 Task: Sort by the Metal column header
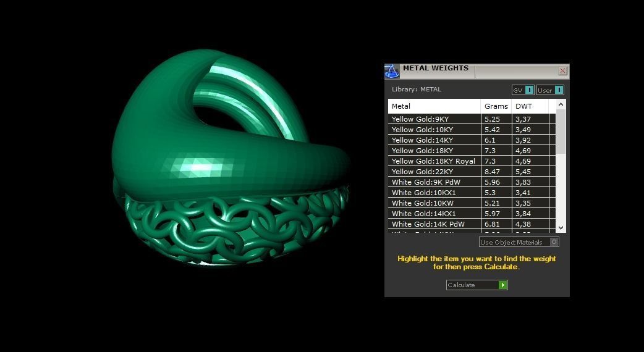pyautogui.click(x=434, y=106)
